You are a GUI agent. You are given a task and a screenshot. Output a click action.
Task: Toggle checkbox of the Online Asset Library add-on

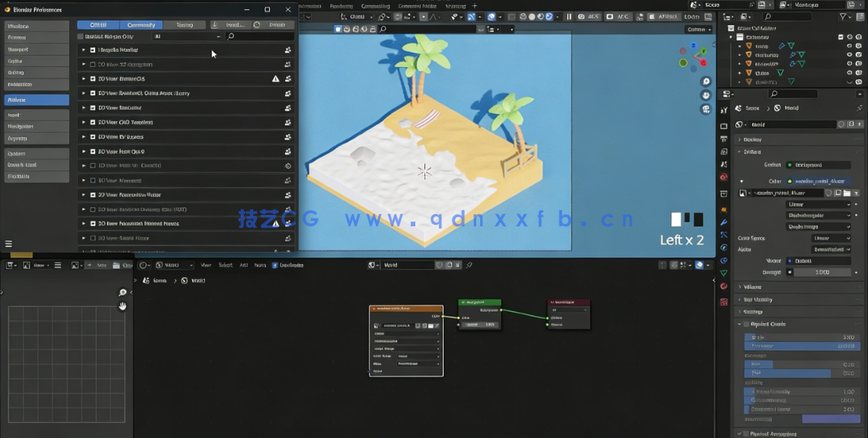[x=92, y=93]
